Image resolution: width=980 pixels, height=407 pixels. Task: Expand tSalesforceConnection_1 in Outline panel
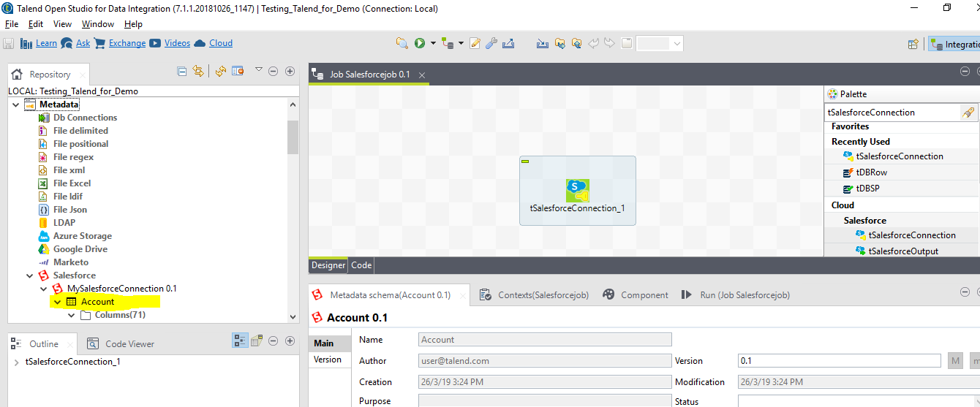(17, 362)
